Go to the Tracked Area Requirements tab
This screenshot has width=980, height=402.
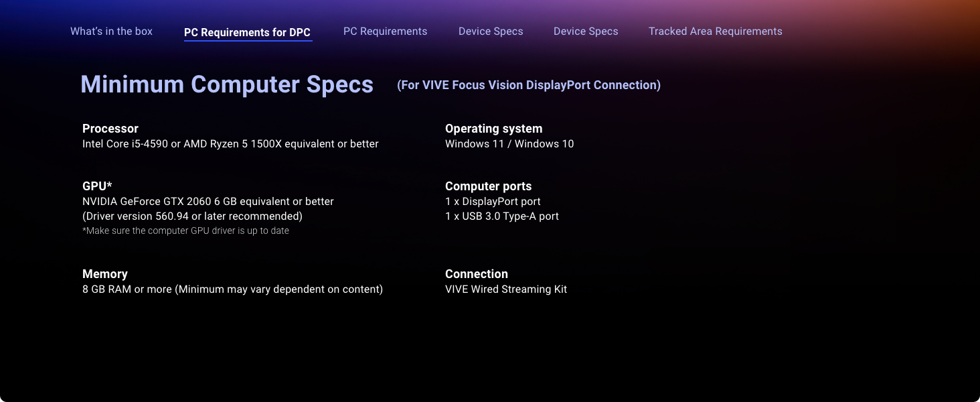click(x=715, y=31)
